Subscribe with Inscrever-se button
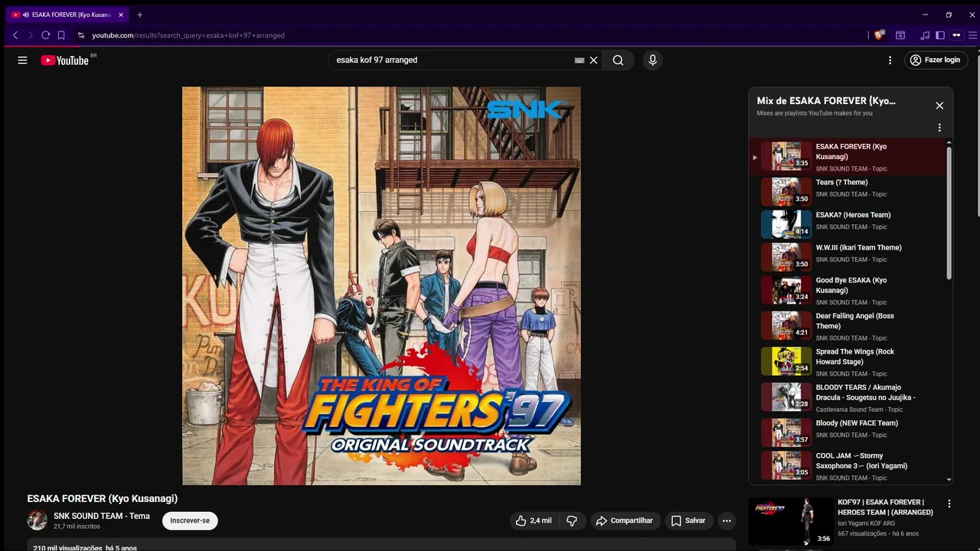This screenshot has width=980, height=551. [x=190, y=520]
